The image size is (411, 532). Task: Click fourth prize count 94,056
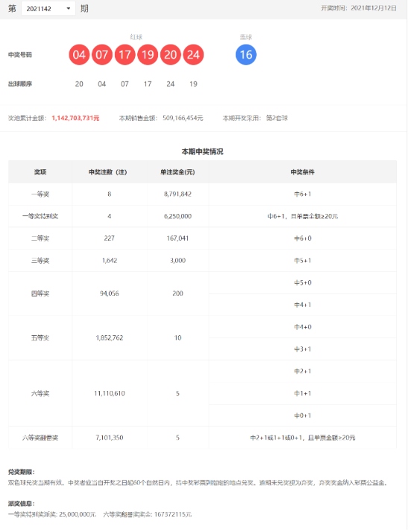(x=110, y=294)
